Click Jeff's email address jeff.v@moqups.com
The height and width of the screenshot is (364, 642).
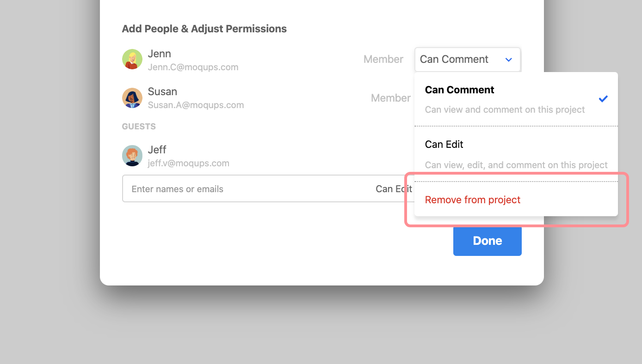(188, 163)
